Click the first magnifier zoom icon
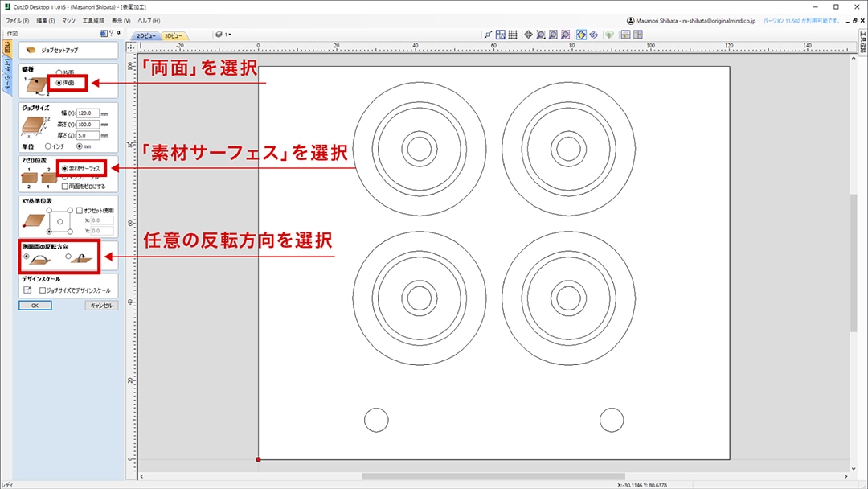The image size is (868, 489). tap(541, 35)
